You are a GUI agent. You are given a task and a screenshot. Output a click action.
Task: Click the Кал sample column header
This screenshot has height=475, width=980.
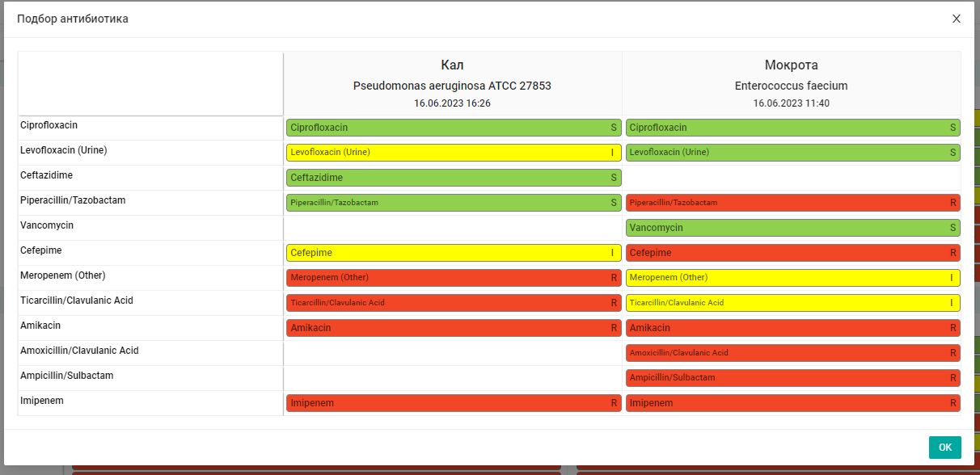(452, 65)
